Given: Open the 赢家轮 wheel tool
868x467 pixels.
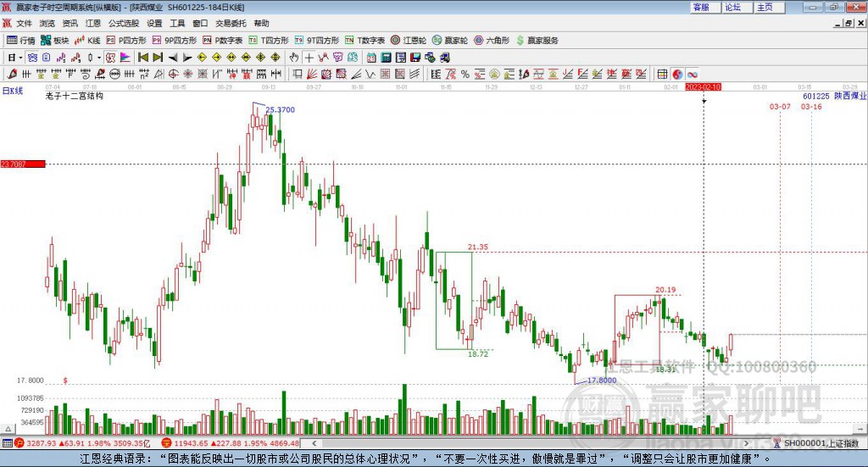Looking at the screenshot, I should [x=450, y=41].
